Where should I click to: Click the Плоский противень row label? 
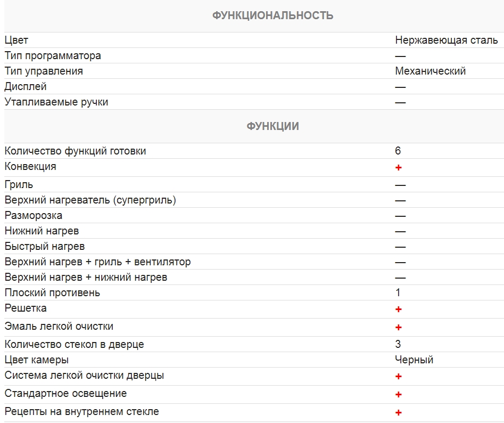52,292
